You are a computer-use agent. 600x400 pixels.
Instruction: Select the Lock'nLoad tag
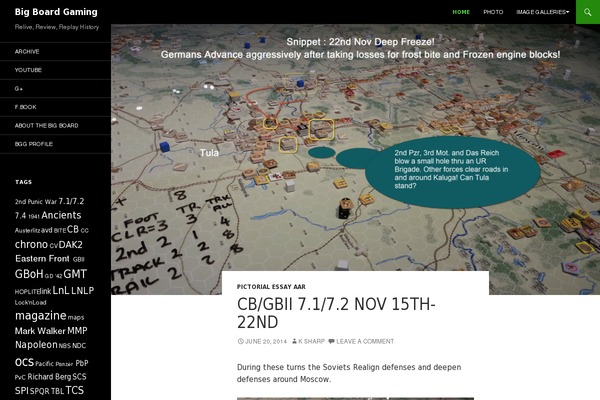point(31,302)
